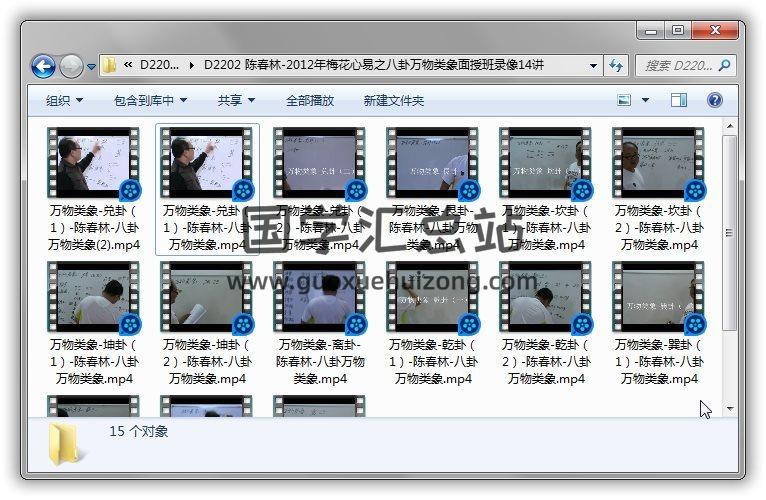Image resolution: width=766 pixels, height=500 pixels.
Task: Select the 兑卦(2) video thumbnail
Action: pyautogui.click(x=319, y=163)
